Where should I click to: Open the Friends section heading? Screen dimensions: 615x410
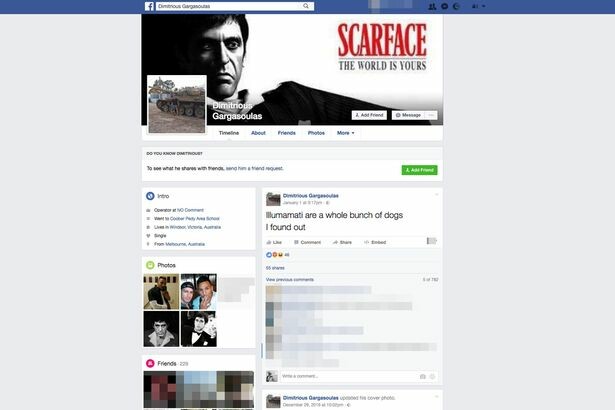click(167, 364)
